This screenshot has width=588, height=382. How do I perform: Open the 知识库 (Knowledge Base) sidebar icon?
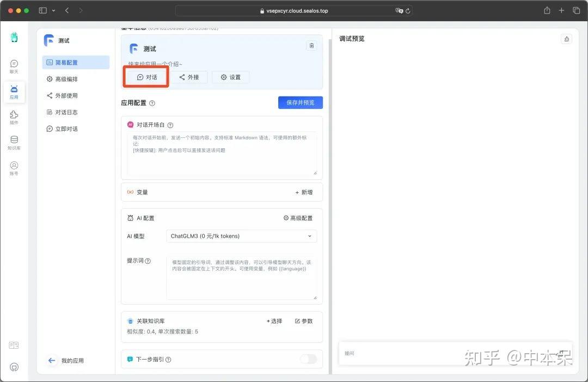(x=14, y=142)
